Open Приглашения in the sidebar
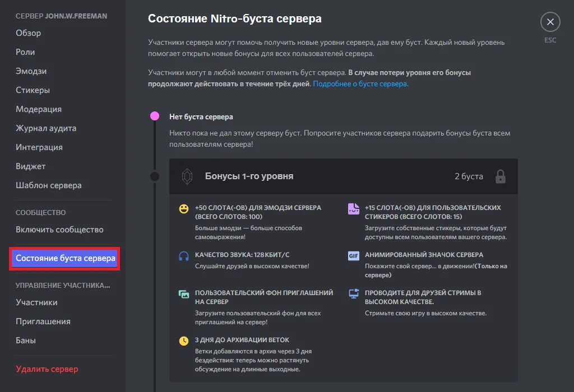The width and height of the screenshot is (574, 392). 43,321
